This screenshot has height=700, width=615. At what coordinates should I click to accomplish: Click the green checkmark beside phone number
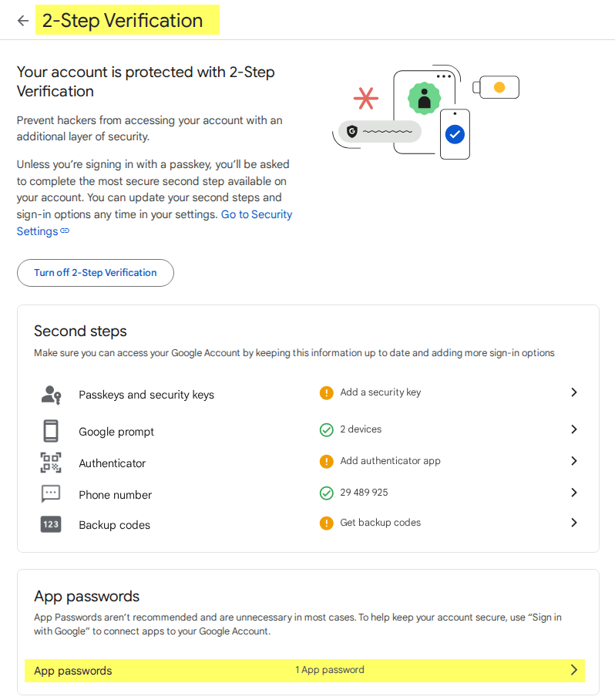pos(326,493)
